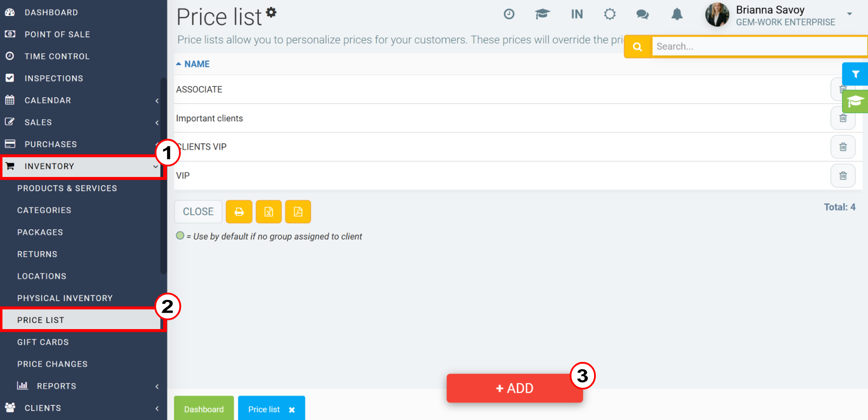Screen dimensions: 868x420
Task: Click the Inspections checkmark icon
Action: pos(10,78)
